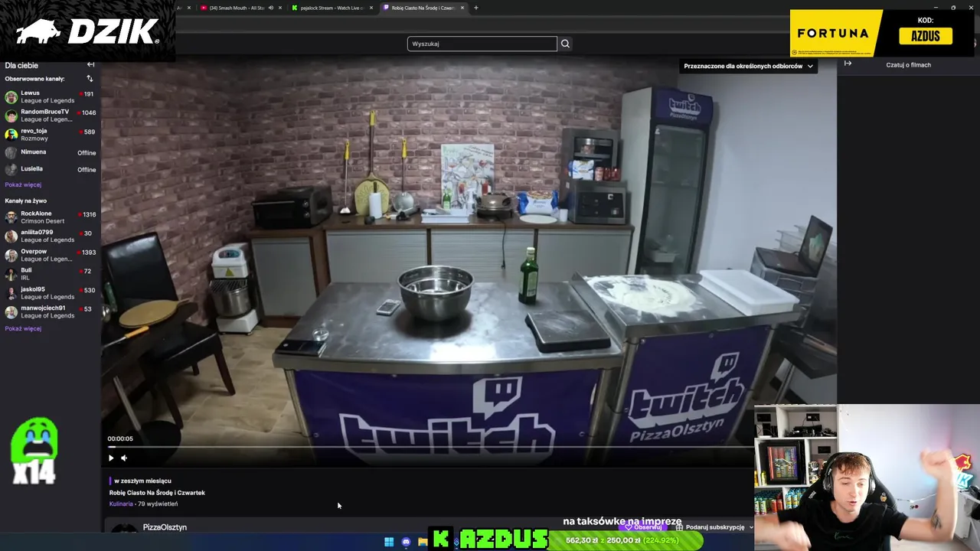Click the Lusiella Offline status
Viewport: 980px width, 551px height.
pyautogui.click(x=87, y=170)
